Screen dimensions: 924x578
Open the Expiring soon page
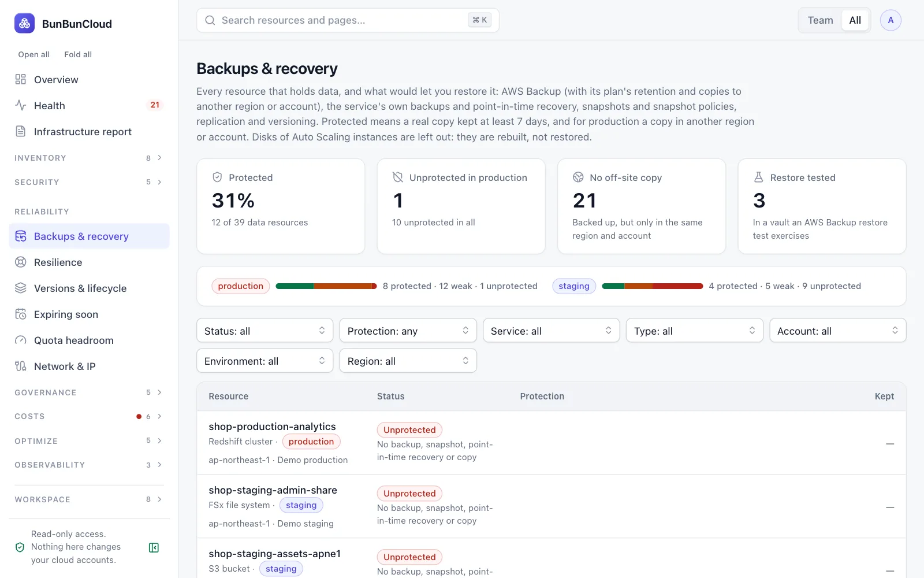89,314
